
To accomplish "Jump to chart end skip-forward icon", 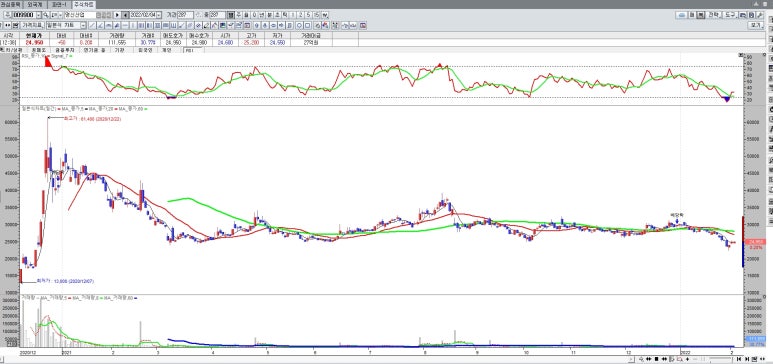I will click(x=747, y=359).
